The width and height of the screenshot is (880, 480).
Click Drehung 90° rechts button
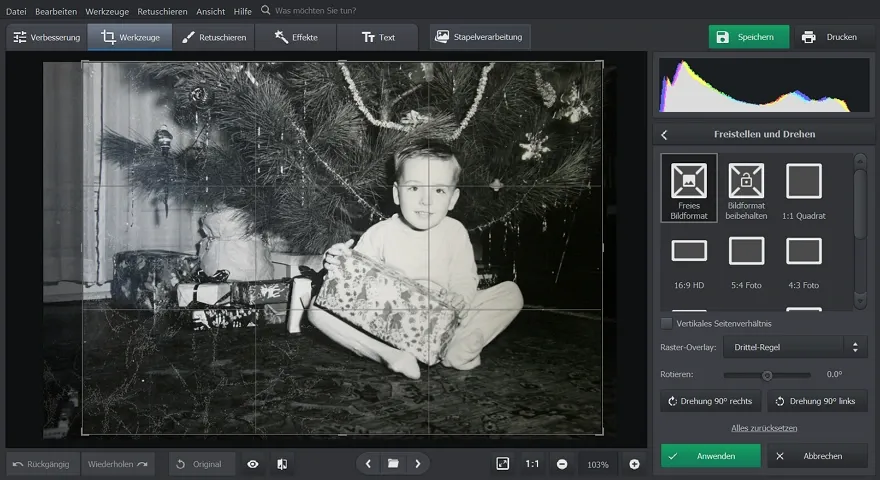pyautogui.click(x=711, y=401)
